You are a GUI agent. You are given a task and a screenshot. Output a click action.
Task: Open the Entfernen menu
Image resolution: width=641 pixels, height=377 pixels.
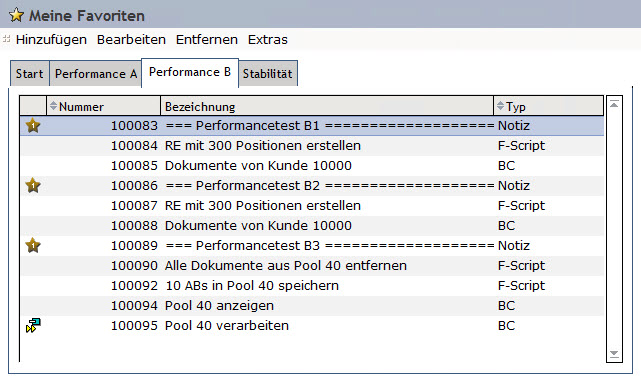[206, 40]
